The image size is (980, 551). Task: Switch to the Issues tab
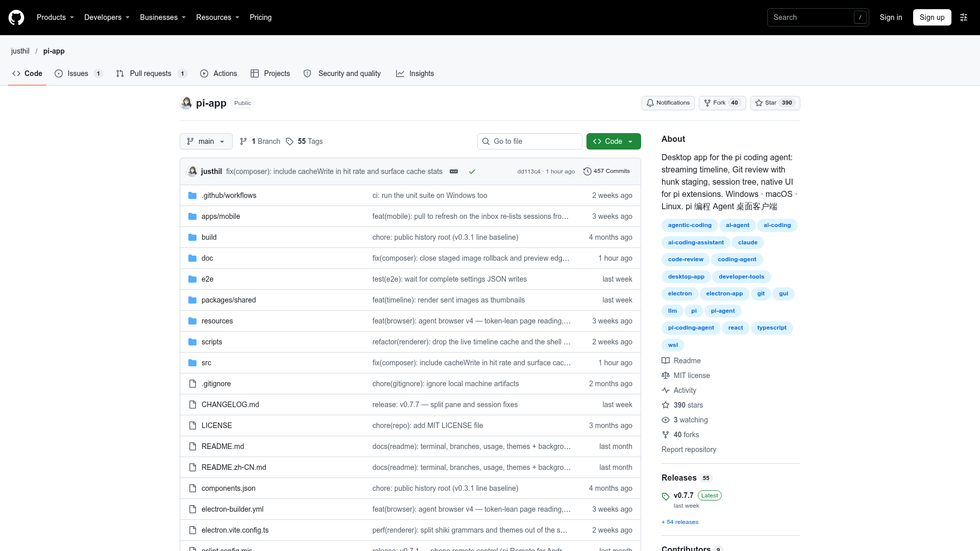[79, 73]
